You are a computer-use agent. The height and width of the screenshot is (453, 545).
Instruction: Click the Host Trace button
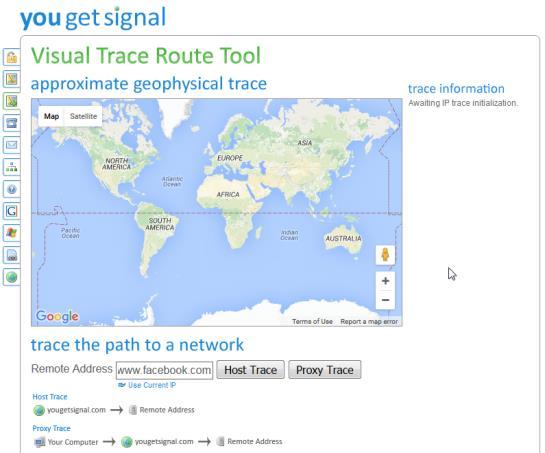[250, 370]
